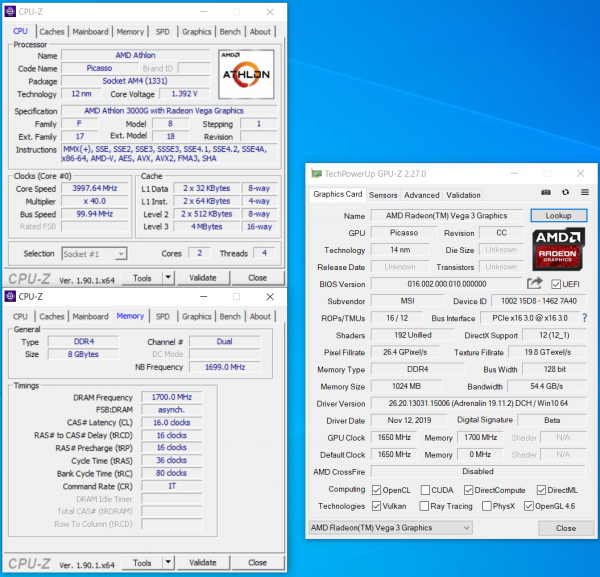Click the CAS# Latency 16.0 clocks value
The height and width of the screenshot is (577, 600).
(x=171, y=422)
